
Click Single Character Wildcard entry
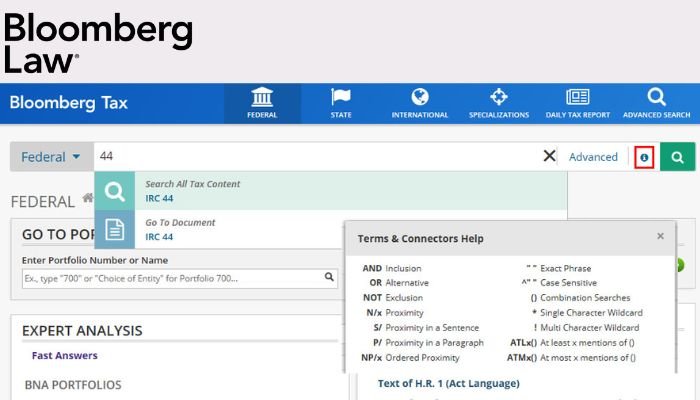click(587, 313)
